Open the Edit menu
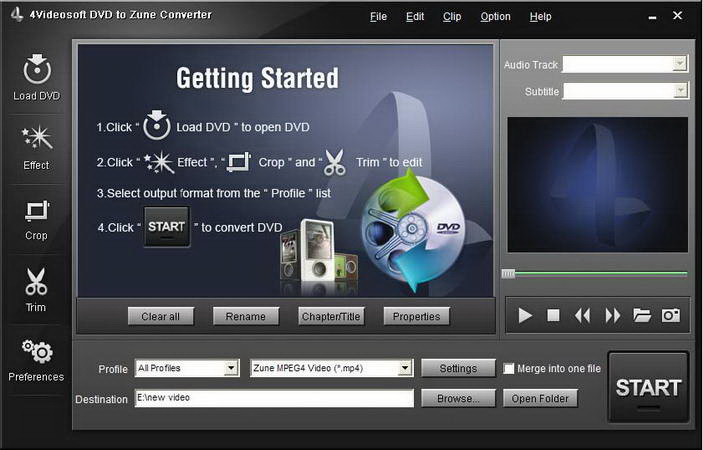Screen dimensions: 703x450 click(415, 17)
